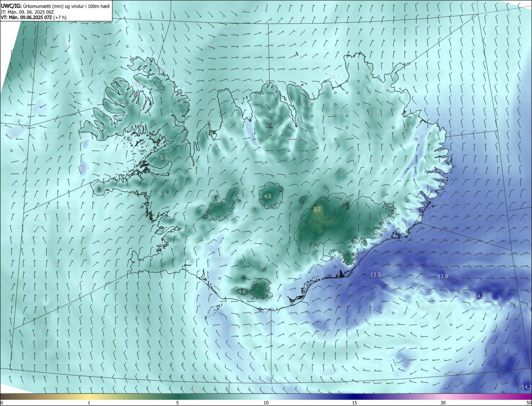Click the 3.7 value on the glacier
532x406 pixels.
(x=317, y=210)
